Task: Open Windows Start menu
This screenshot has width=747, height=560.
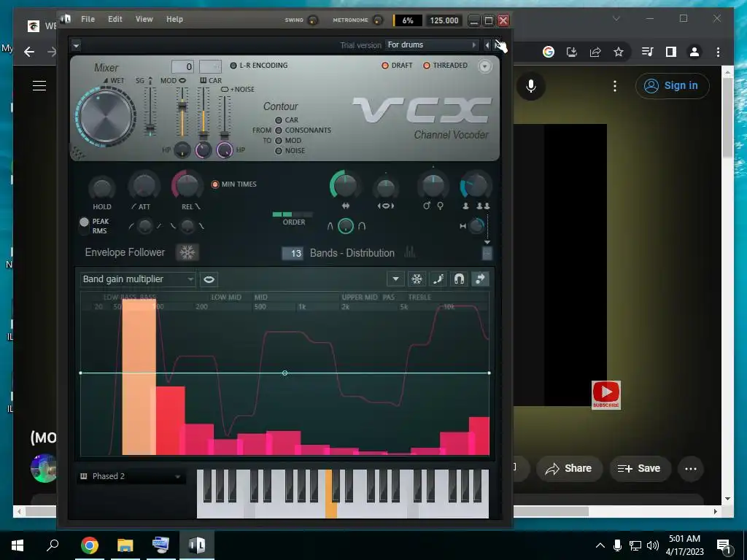Action: click(18, 545)
